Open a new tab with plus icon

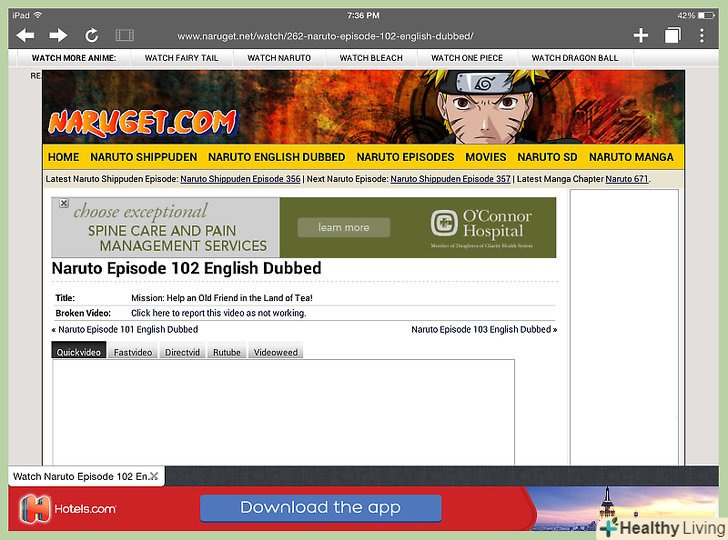641,35
